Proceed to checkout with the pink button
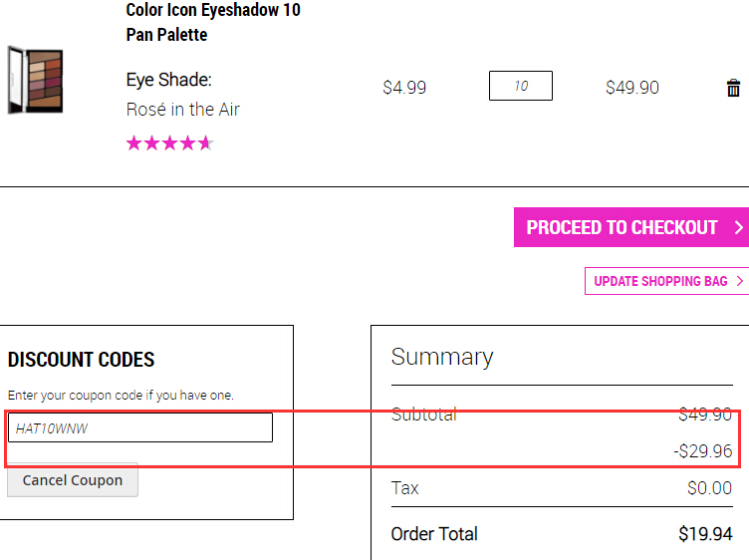The width and height of the screenshot is (749, 560). [x=631, y=227]
